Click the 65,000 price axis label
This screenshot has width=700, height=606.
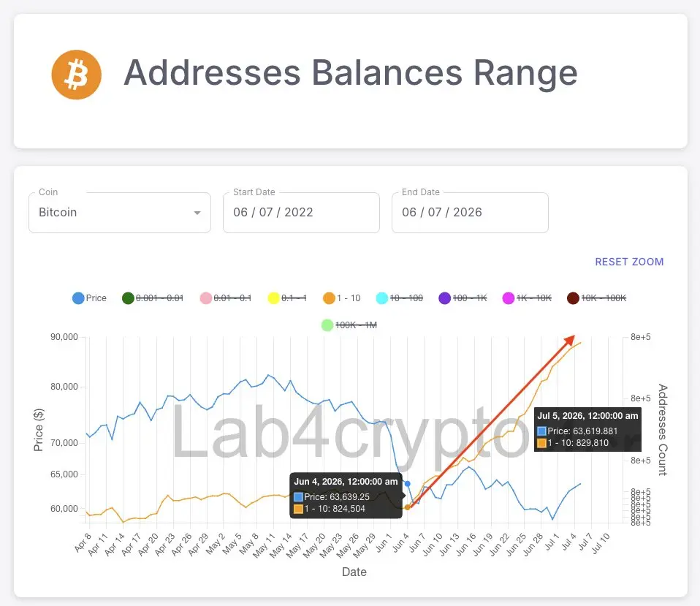(64, 474)
